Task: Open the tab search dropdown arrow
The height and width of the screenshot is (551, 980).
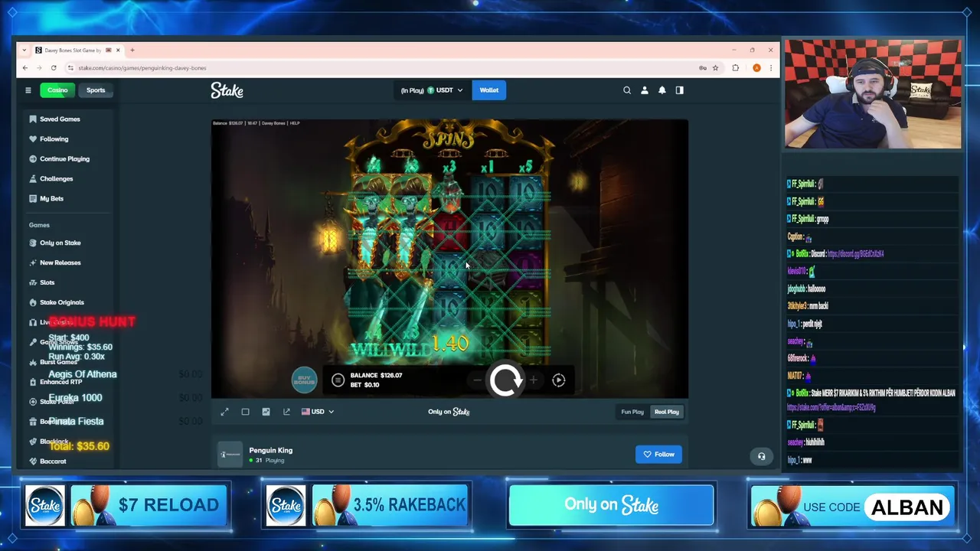Action: click(24, 51)
